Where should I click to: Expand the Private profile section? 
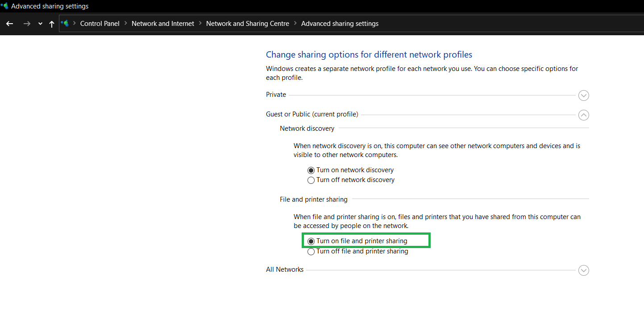click(x=583, y=95)
